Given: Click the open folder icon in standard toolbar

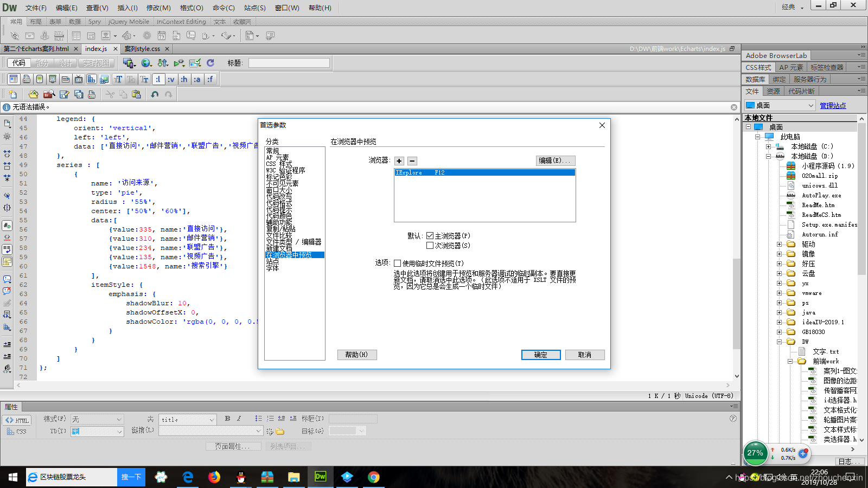Looking at the screenshot, I should click(34, 94).
